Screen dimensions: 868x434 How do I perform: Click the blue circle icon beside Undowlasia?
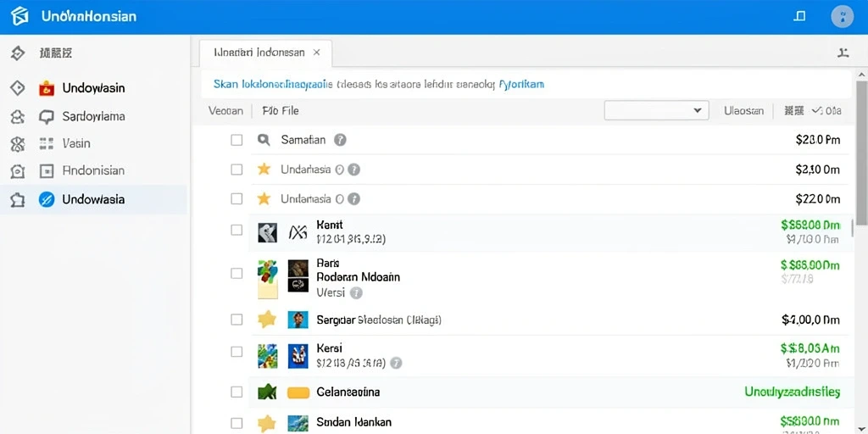point(47,199)
